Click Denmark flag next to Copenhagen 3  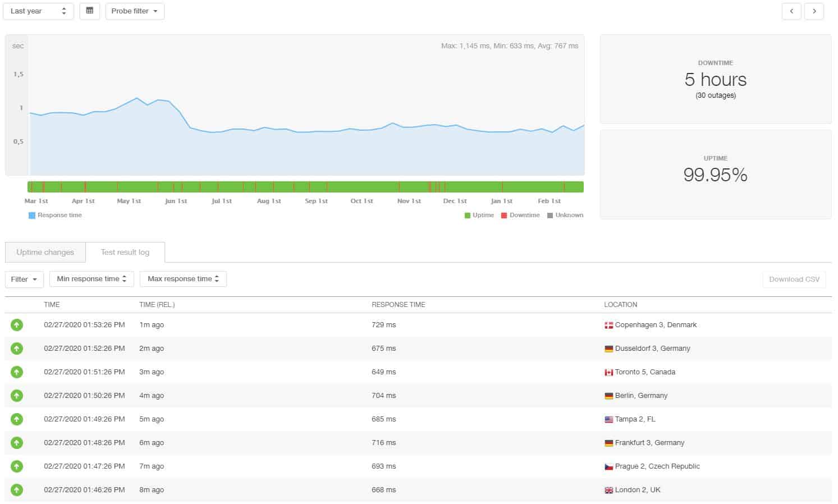(608, 326)
